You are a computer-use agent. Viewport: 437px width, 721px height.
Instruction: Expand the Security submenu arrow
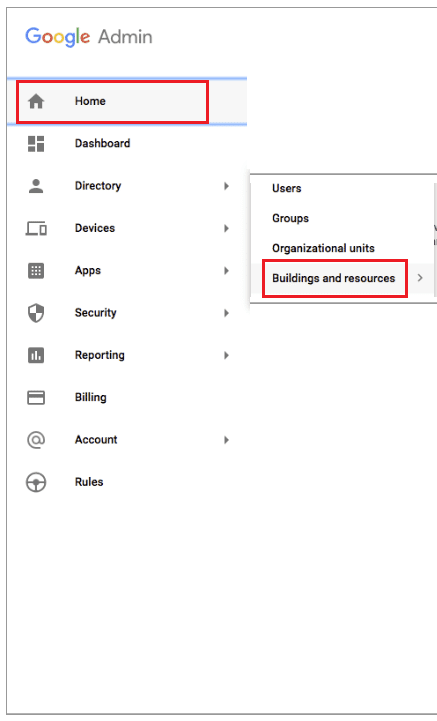pos(226,313)
